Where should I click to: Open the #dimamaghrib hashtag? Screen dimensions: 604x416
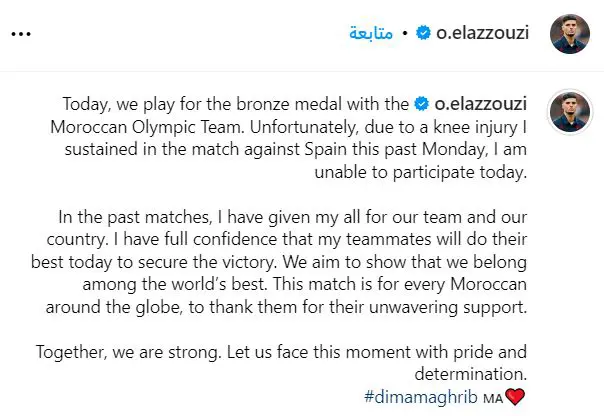[421, 397]
